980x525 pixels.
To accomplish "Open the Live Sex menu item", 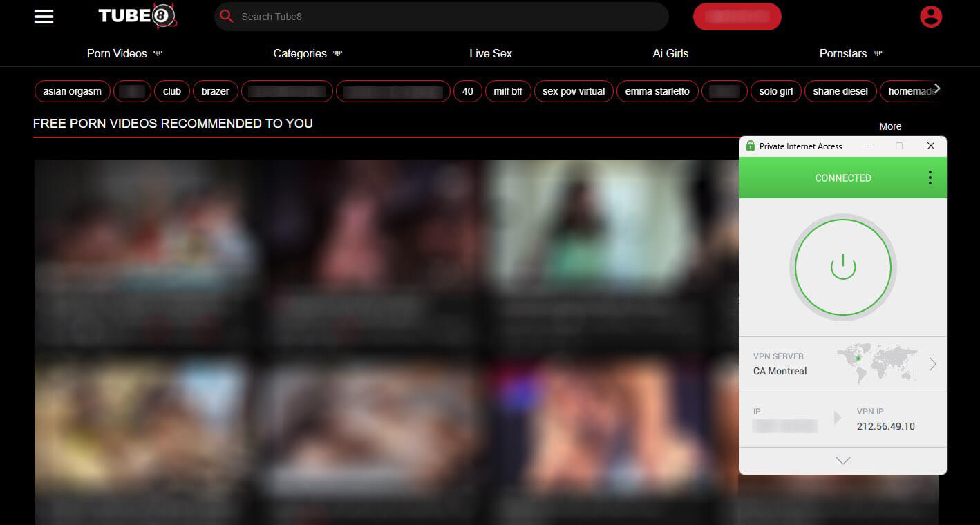I will click(491, 53).
